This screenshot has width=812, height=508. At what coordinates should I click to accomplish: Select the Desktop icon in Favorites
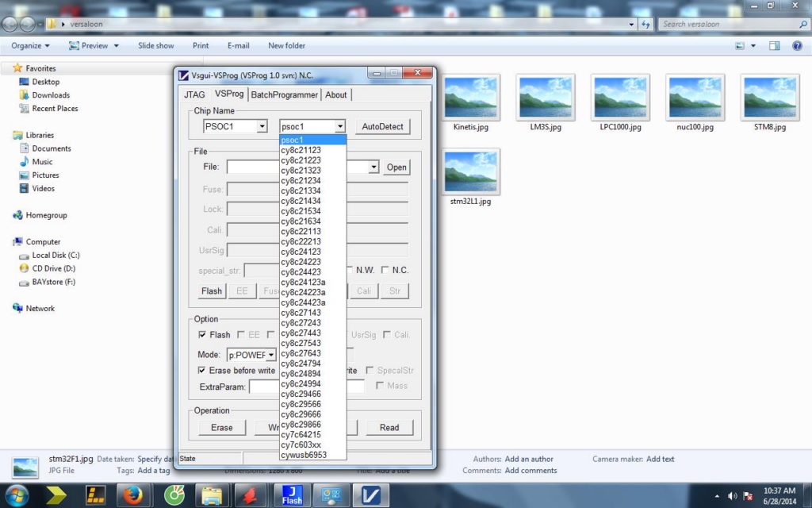[x=45, y=82]
